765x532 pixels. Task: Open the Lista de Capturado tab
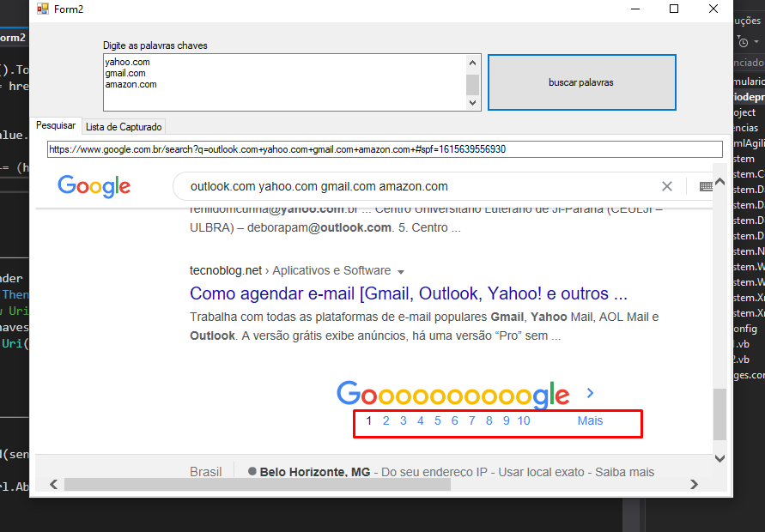tap(124, 127)
